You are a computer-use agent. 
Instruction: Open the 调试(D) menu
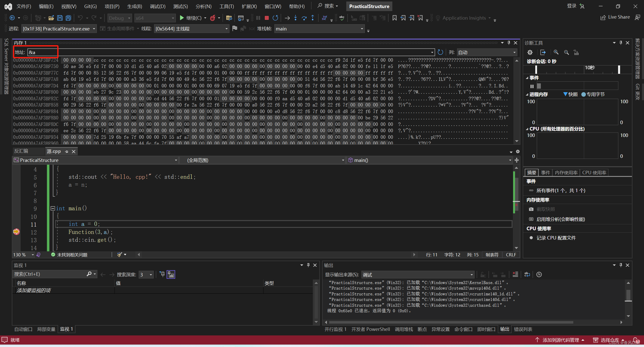click(x=158, y=6)
